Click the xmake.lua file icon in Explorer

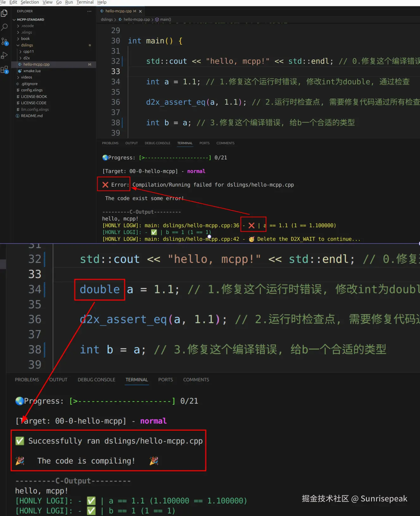click(20, 71)
